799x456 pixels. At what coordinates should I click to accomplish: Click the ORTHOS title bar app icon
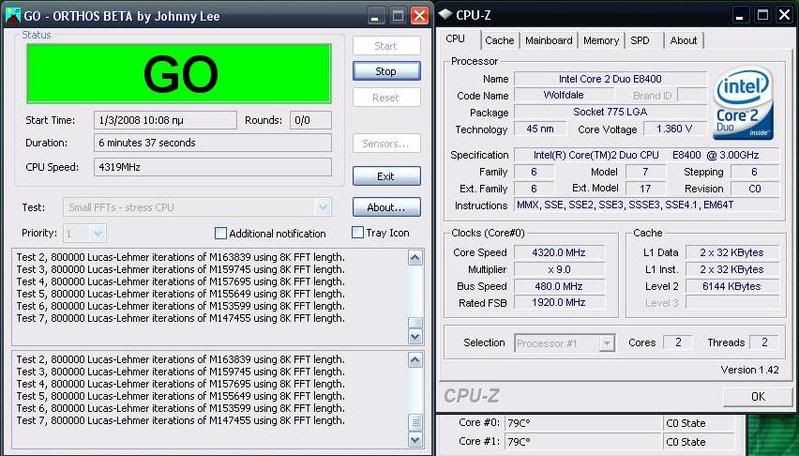tap(12, 15)
